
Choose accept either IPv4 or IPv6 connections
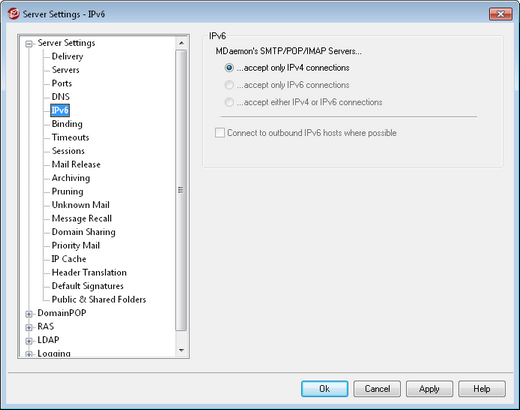pos(229,102)
